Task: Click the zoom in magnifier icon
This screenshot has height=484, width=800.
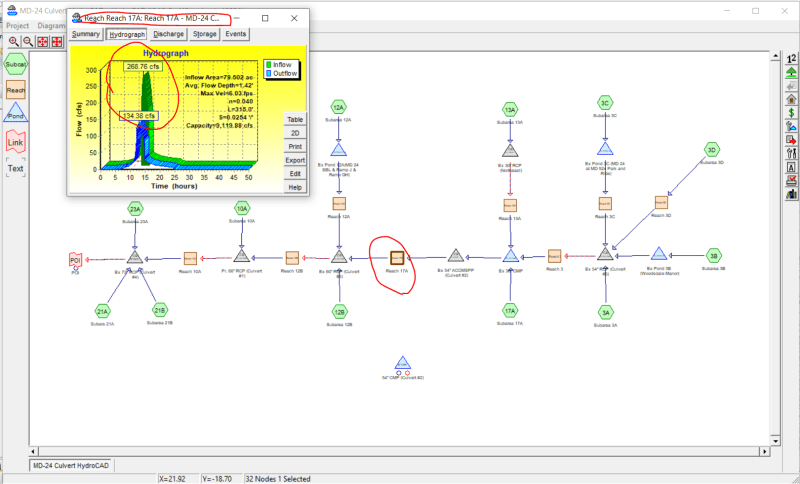Action: 14,42
